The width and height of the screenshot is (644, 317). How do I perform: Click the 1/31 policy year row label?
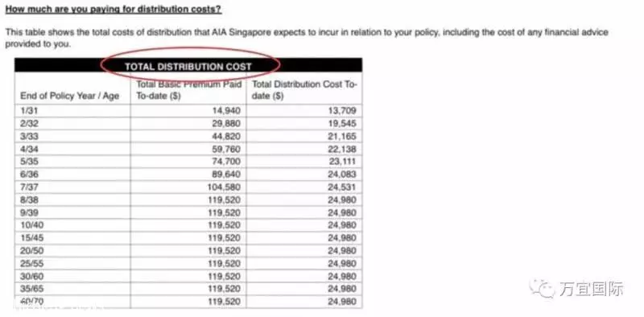pyautogui.click(x=29, y=110)
